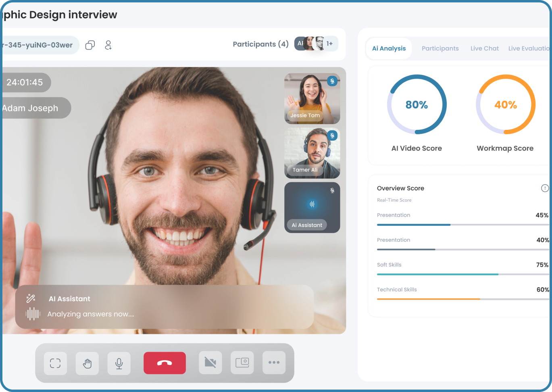The height and width of the screenshot is (392, 552).
Task: Click the Participants (4) label
Action: (260, 44)
